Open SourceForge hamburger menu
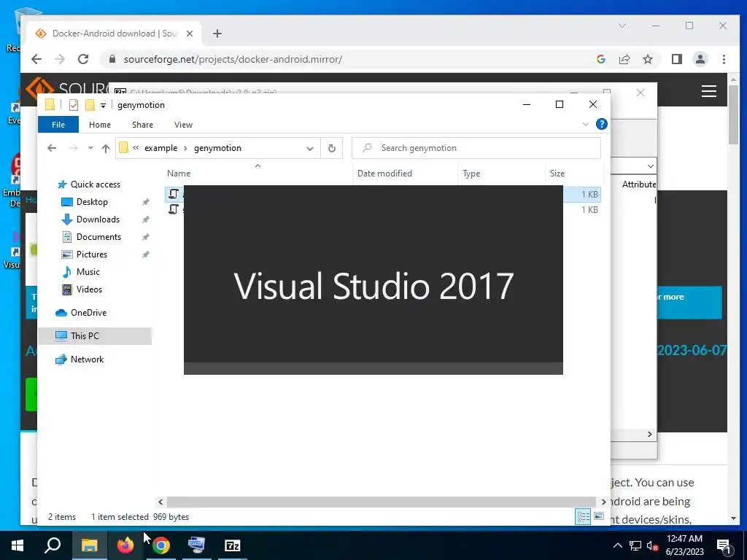 pyautogui.click(x=709, y=91)
